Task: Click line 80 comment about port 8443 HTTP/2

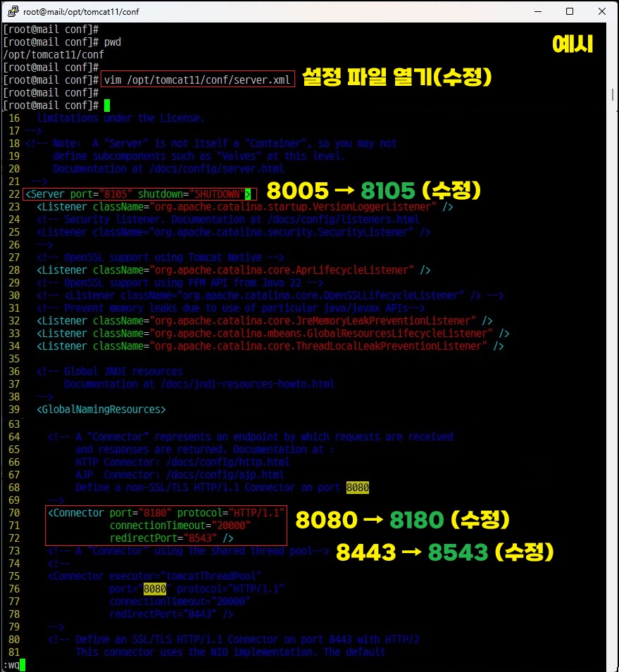Action: coord(234,640)
